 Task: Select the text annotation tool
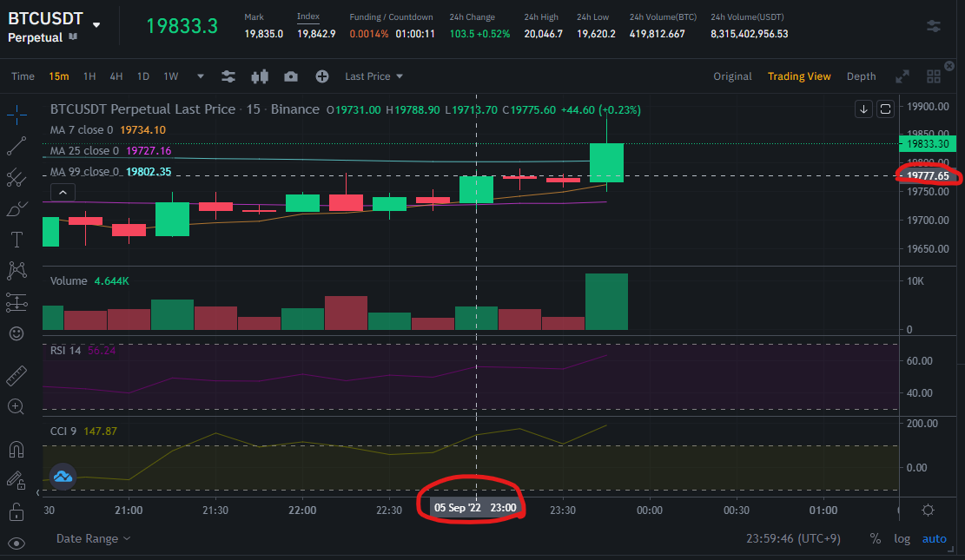coord(17,240)
